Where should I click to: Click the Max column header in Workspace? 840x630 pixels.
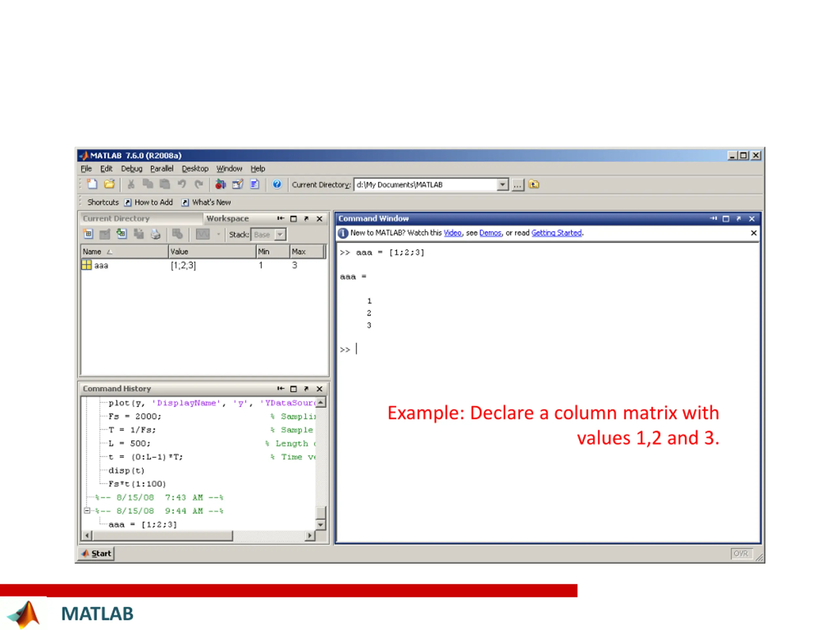(x=306, y=251)
